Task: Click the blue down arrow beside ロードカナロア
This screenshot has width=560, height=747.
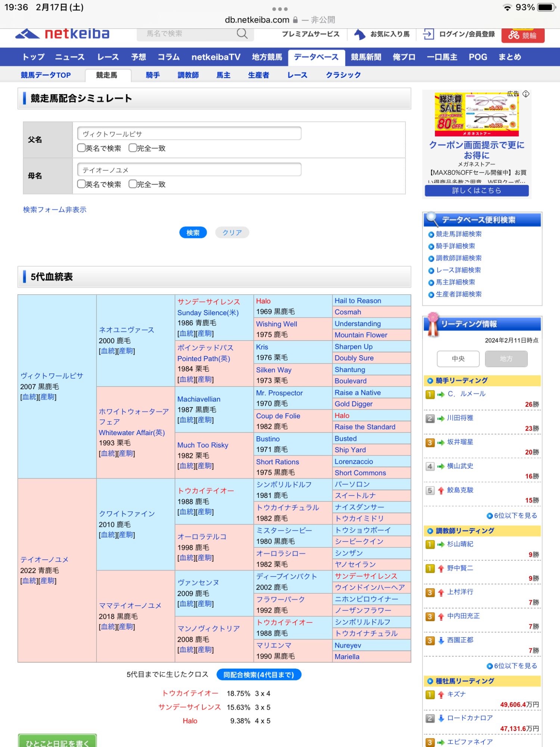Action: pos(441,718)
